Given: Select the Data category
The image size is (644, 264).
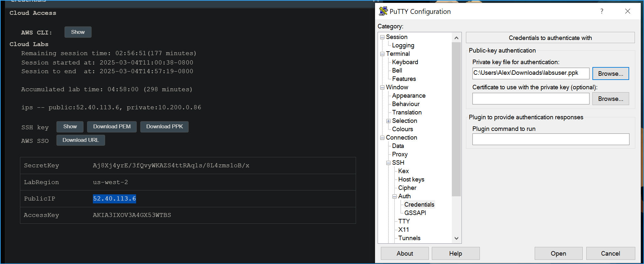Looking at the screenshot, I should pos(398,146).
